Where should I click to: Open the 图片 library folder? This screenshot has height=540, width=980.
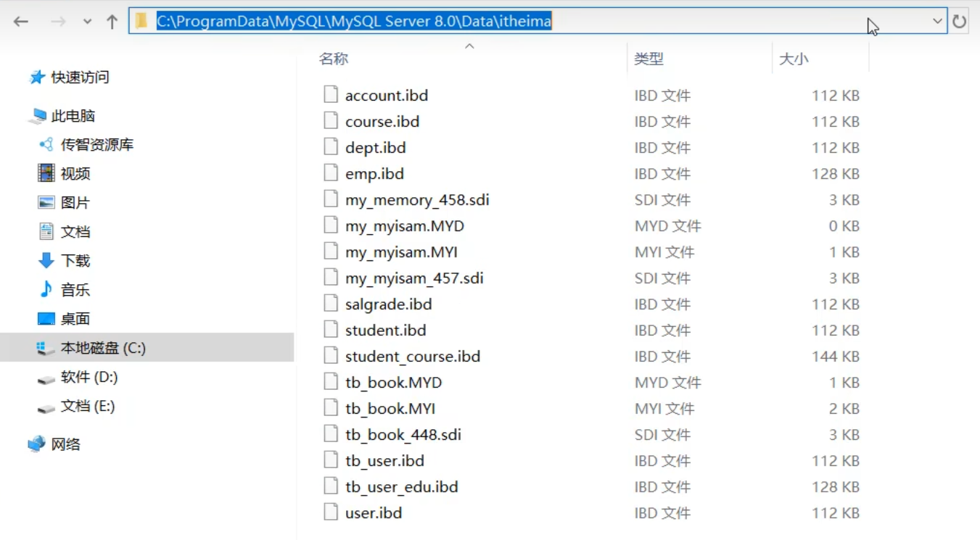coord(64,203)
